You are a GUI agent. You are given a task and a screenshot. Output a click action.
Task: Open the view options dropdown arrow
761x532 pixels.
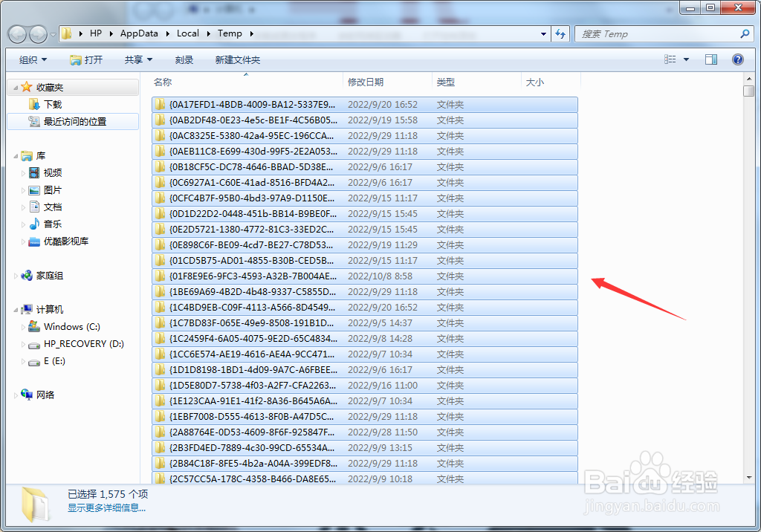click(x=686, y=59)
